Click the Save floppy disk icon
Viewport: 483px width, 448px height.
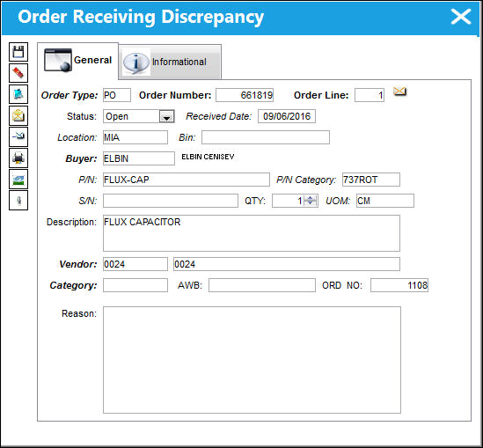click(18, 52)
